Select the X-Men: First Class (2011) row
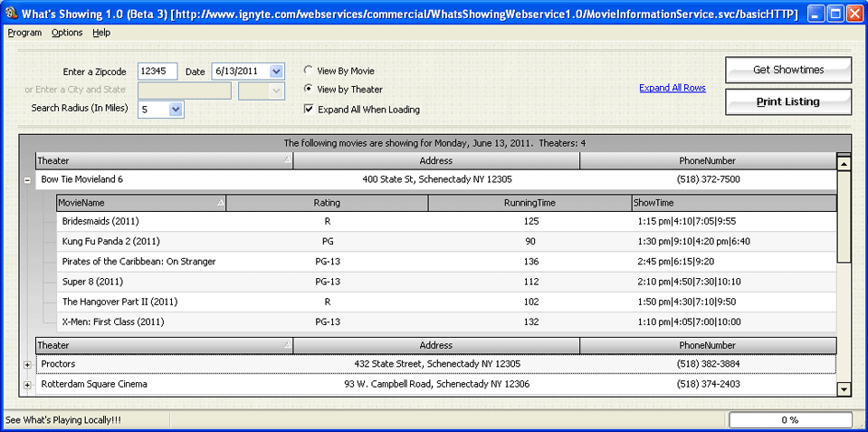 (446, 322)
